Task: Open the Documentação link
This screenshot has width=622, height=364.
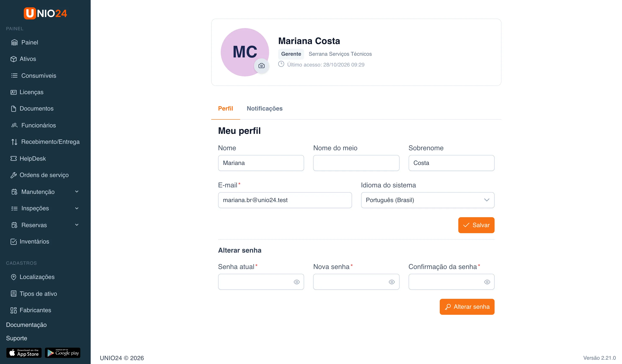Action: click(x=26, y=325)
